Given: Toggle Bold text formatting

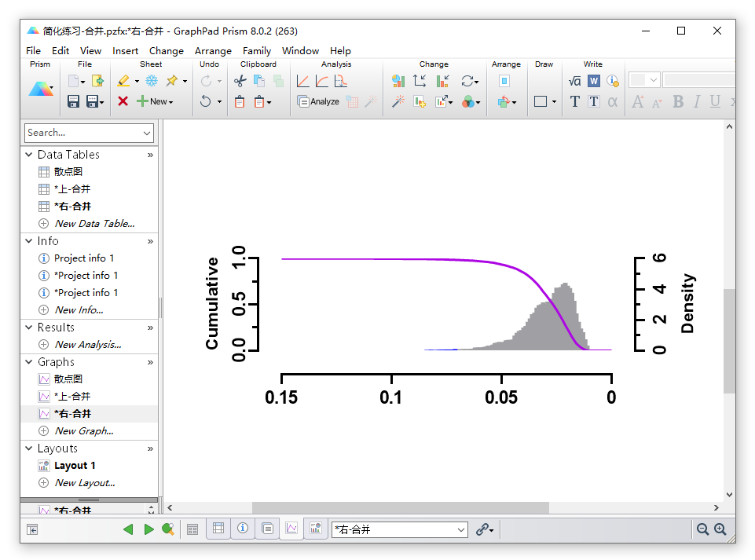Looking at the screenshot, I should (678, 101).
